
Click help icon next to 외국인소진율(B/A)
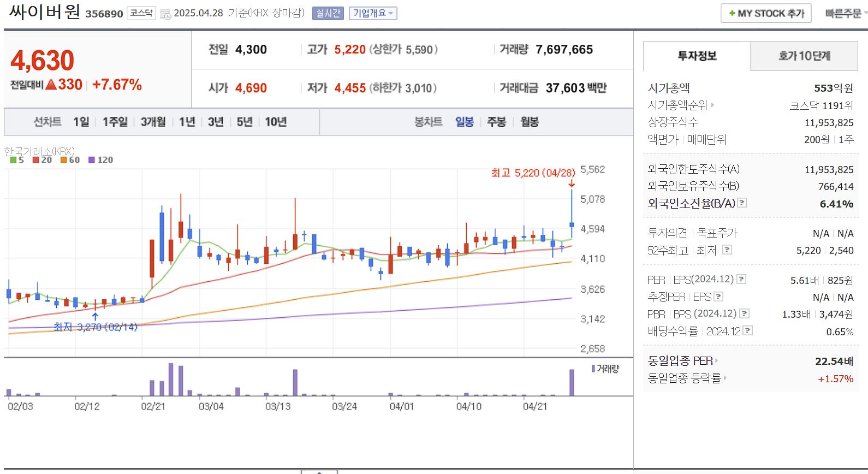[x=742, y=203]
